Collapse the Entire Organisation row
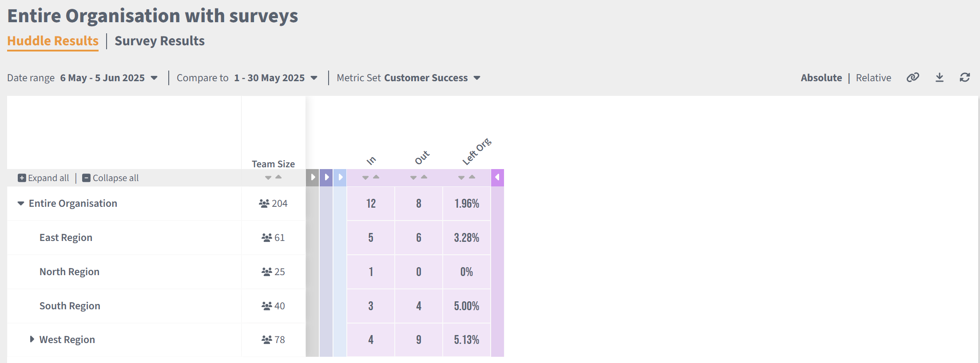This screenshot has height=363, width=980. [x=21, y=203]
